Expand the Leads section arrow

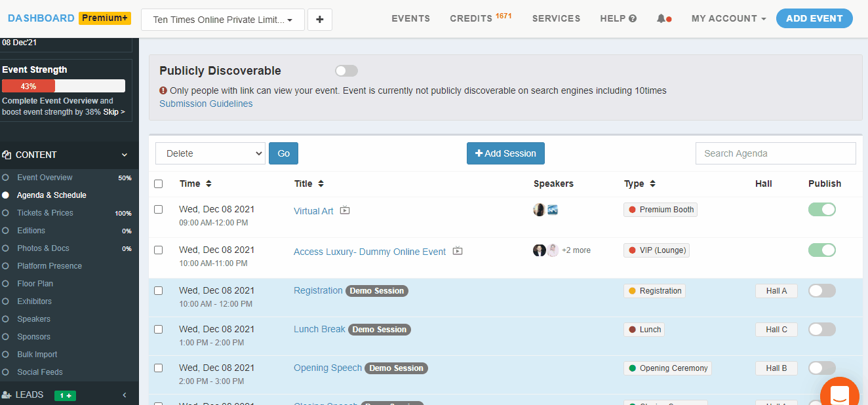tap(125, 395)
